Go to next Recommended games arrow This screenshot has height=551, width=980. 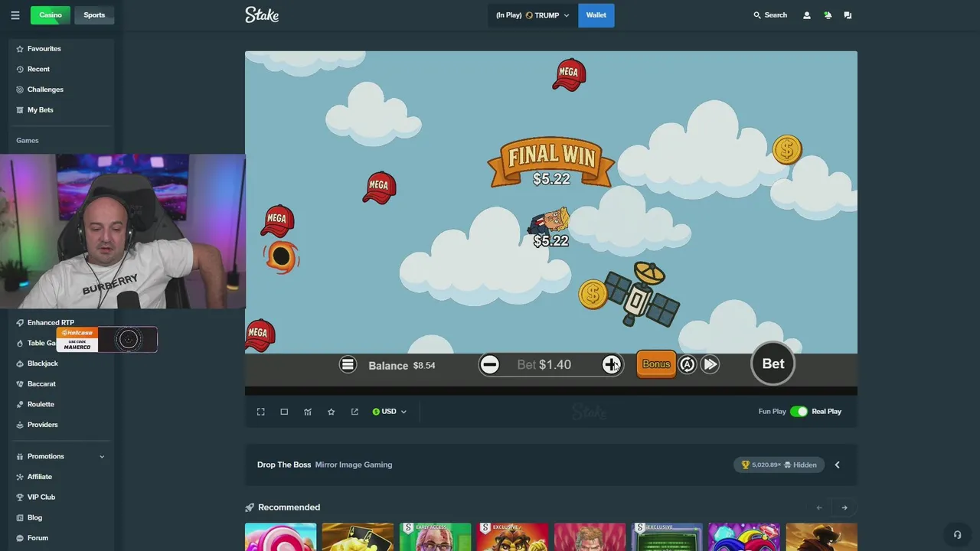click(x=844, y=507)
